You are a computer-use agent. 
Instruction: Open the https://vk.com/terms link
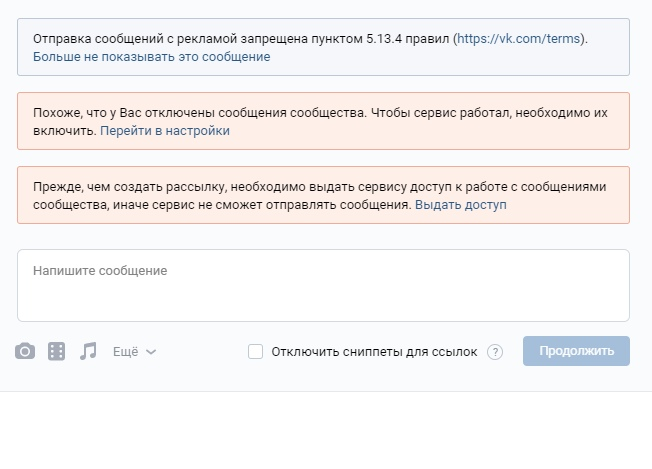tap(520, 39)
